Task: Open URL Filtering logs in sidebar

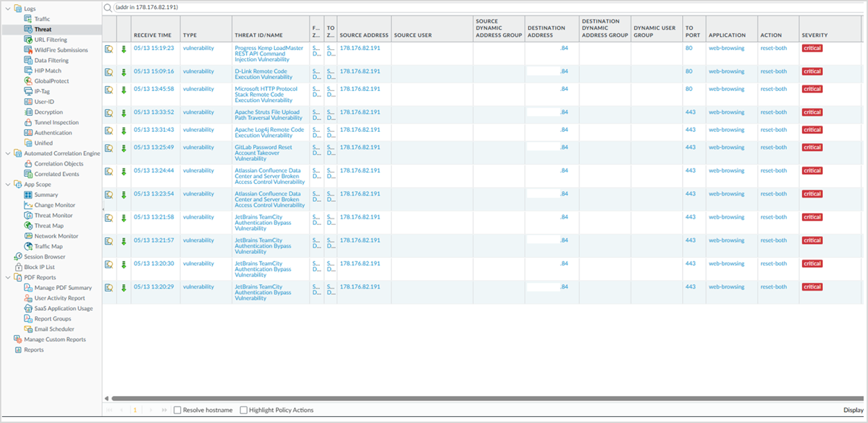Action: click(x=51, y=40)
